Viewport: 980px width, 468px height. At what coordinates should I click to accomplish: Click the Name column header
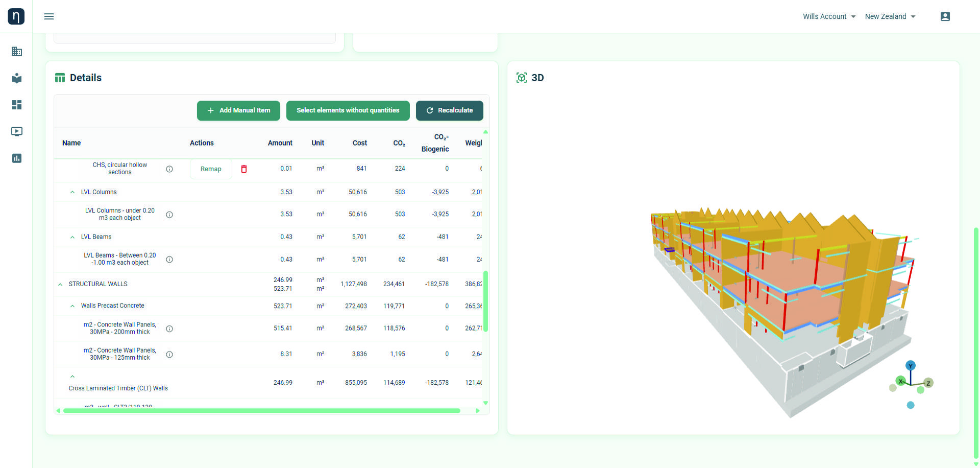(71, 143)
